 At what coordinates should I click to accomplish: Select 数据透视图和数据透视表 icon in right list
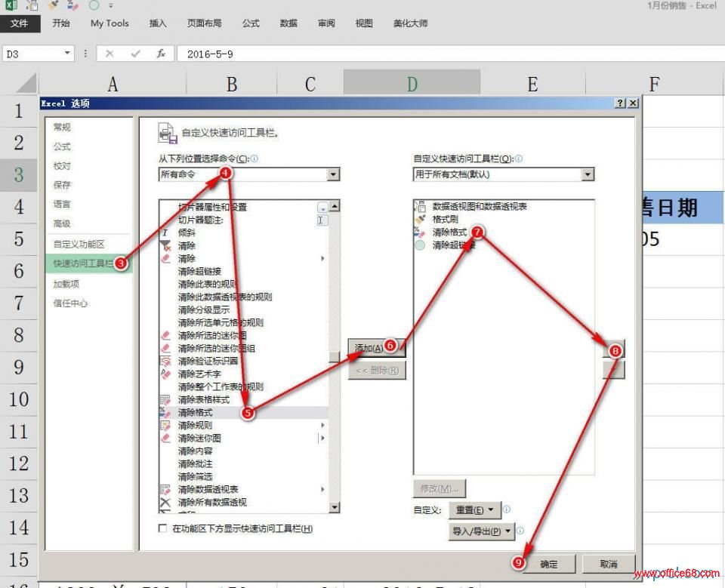pyautogui.click(x=421, y=207)
